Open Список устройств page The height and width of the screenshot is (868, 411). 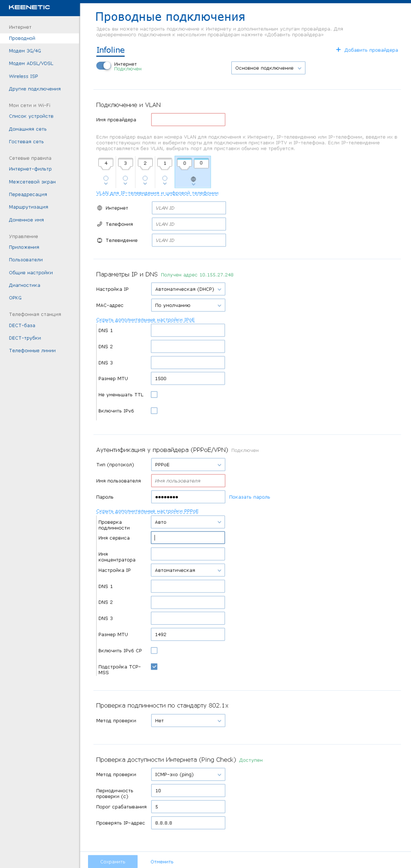(31, 116)
